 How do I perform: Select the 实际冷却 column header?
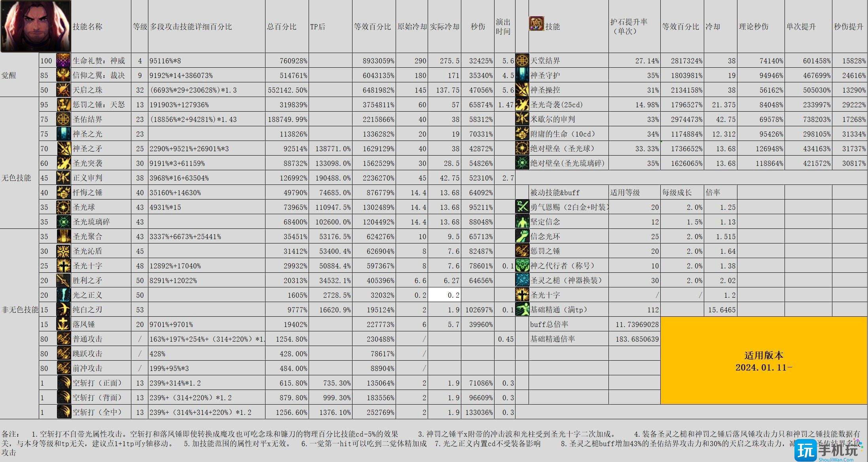click(445, 27)
